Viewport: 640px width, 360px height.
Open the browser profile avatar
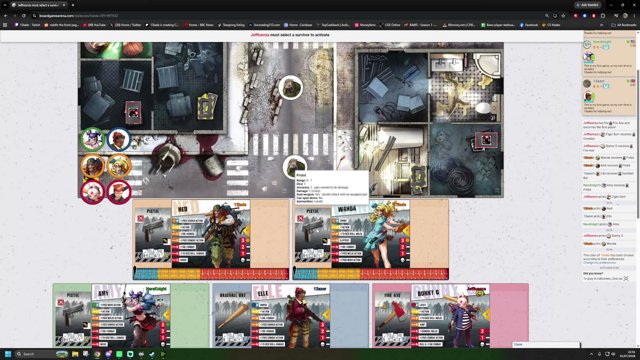click(x=625, y=16)
